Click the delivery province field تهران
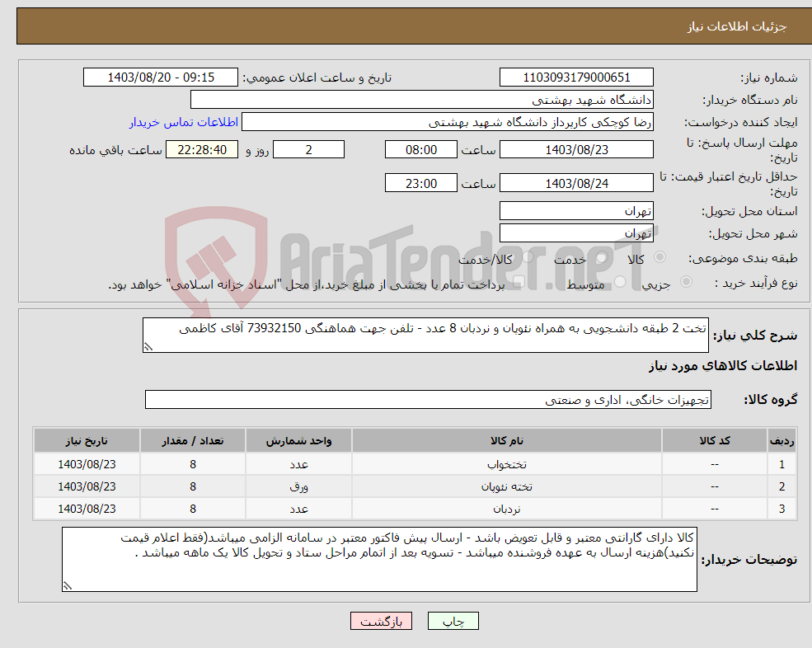Screen dimensions: 812x648 [576, 211]
